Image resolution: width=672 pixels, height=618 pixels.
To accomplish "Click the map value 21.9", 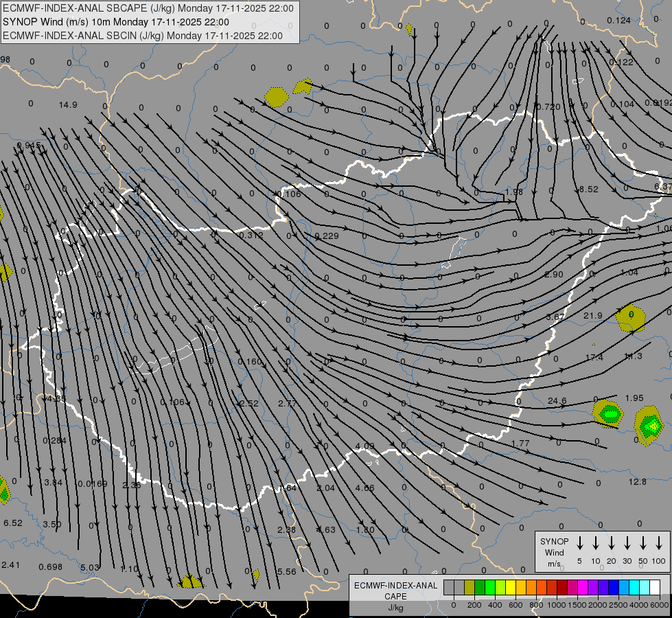I will (592, 316).
